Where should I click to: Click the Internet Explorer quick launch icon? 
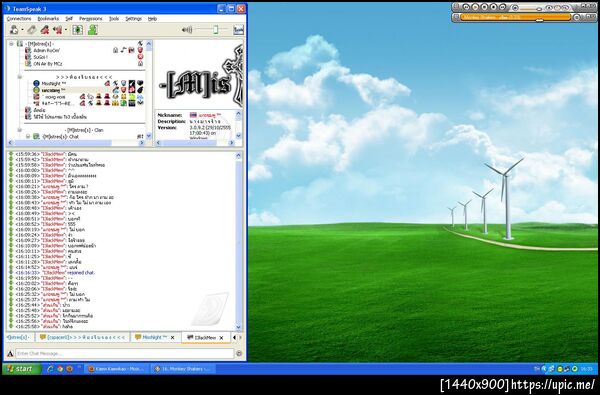(x=50, y=369)
